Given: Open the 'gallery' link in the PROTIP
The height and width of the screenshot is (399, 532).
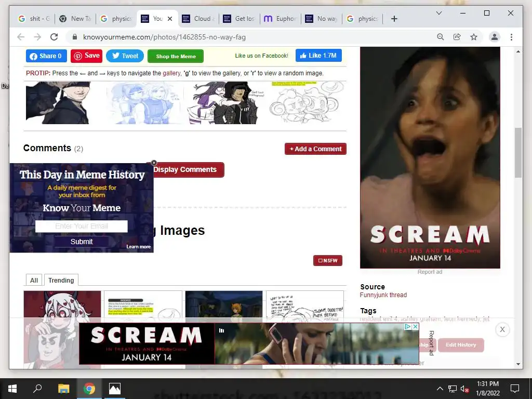Looking at the screenshot, I should point(171,73).
